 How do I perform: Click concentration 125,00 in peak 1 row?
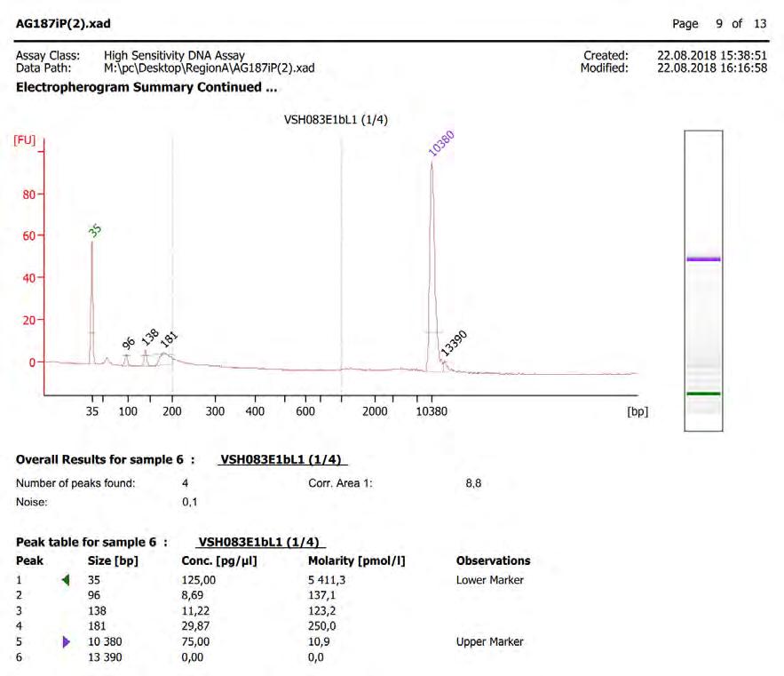coord(199,580)
